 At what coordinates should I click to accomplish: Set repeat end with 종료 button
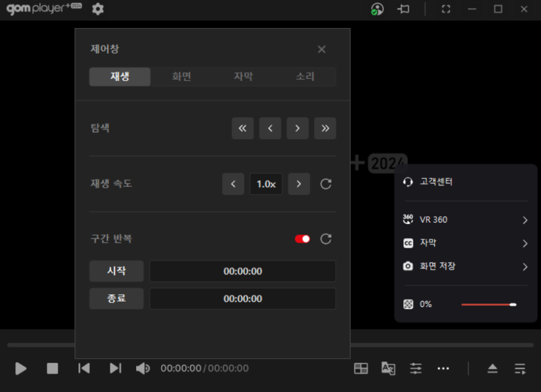(116, 298)
